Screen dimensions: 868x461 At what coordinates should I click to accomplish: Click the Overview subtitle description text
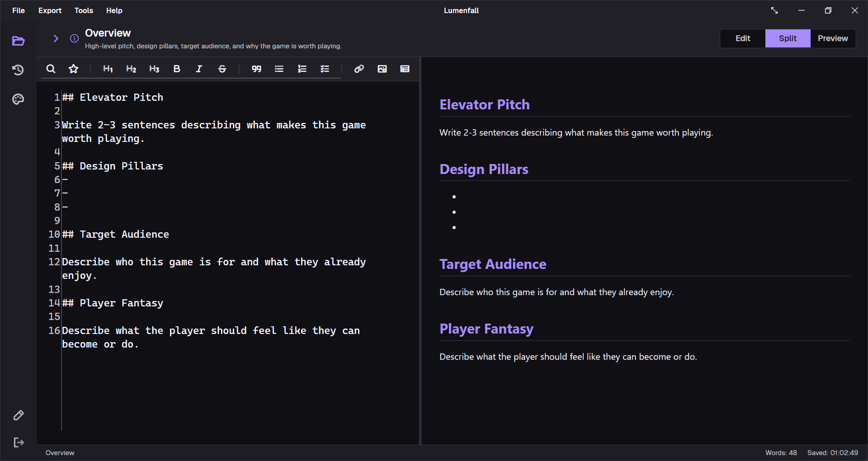point(213,46)
